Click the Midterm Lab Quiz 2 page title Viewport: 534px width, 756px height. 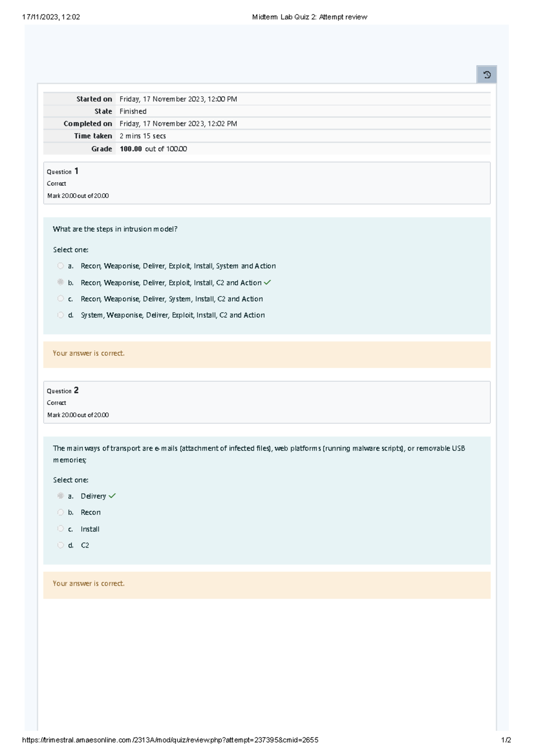[x=309, y=17]
